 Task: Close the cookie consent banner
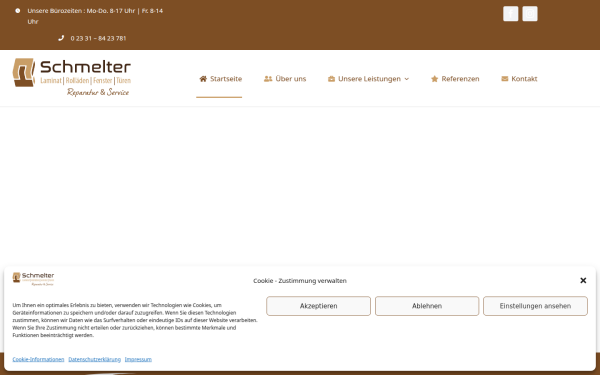583,280
